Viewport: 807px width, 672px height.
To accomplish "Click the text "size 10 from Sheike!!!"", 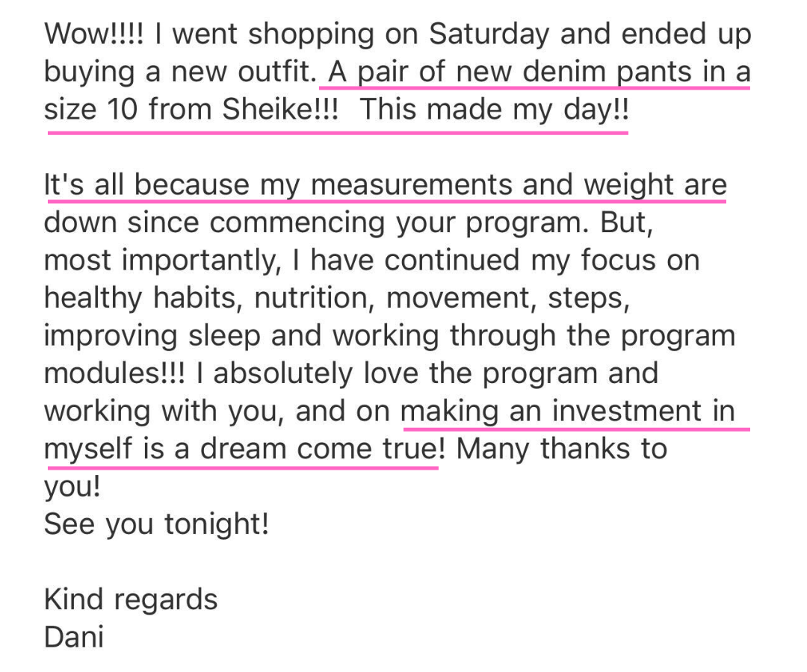I will click(x=191, y=110).
